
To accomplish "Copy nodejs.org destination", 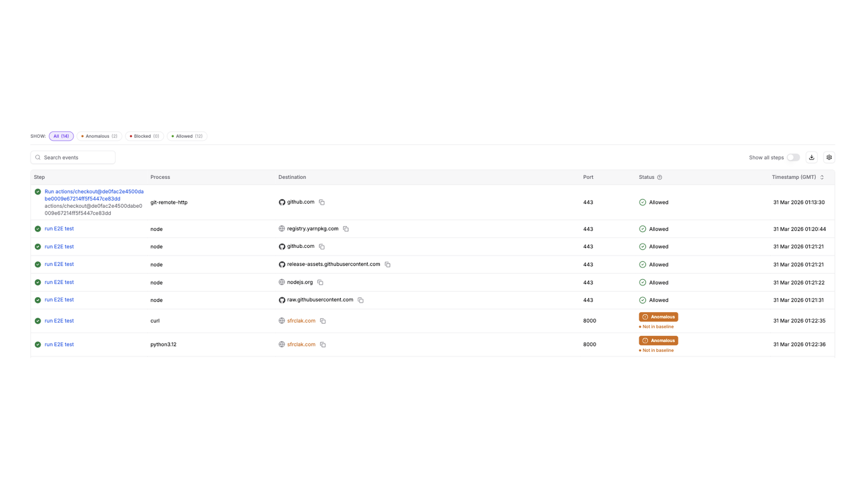I will point(320,282).
